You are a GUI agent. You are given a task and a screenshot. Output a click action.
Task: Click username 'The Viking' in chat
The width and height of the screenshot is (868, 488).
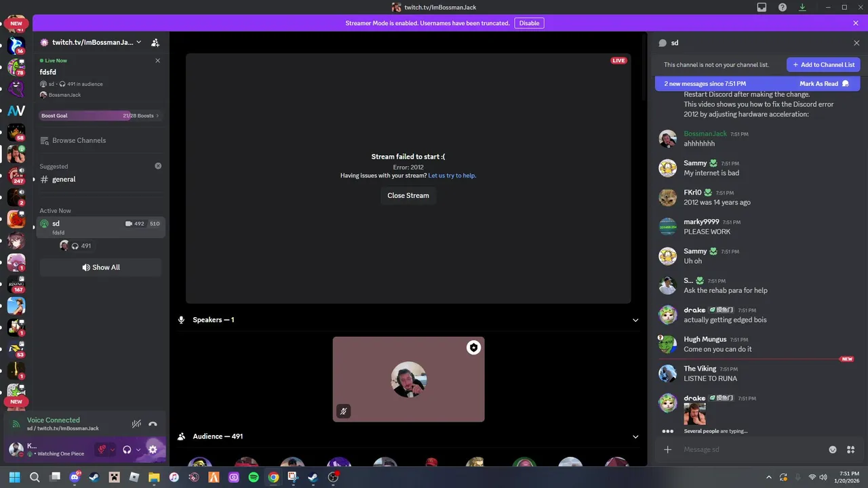click(700, 369)
